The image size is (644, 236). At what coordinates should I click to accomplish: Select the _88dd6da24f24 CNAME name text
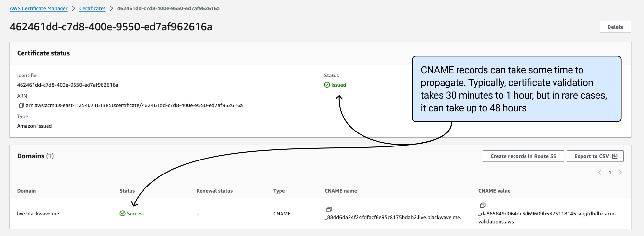click(x=393, y=217)
